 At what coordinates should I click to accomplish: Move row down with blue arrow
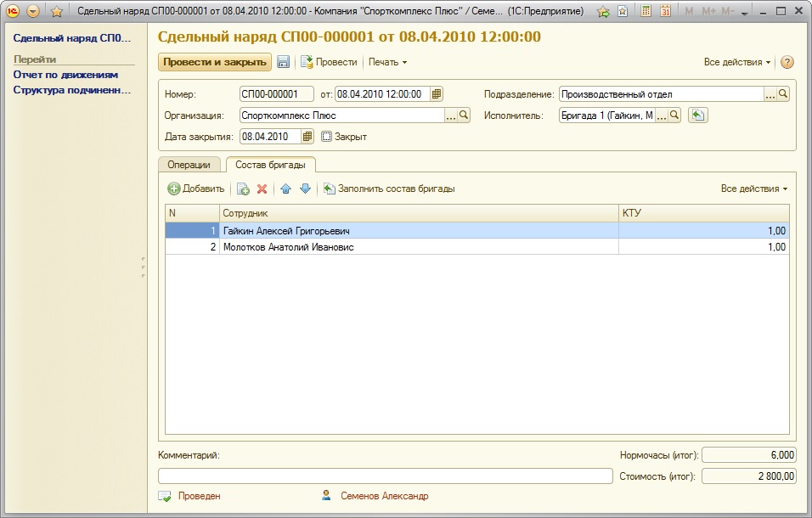pyautogui.click(x=305, y=189)
